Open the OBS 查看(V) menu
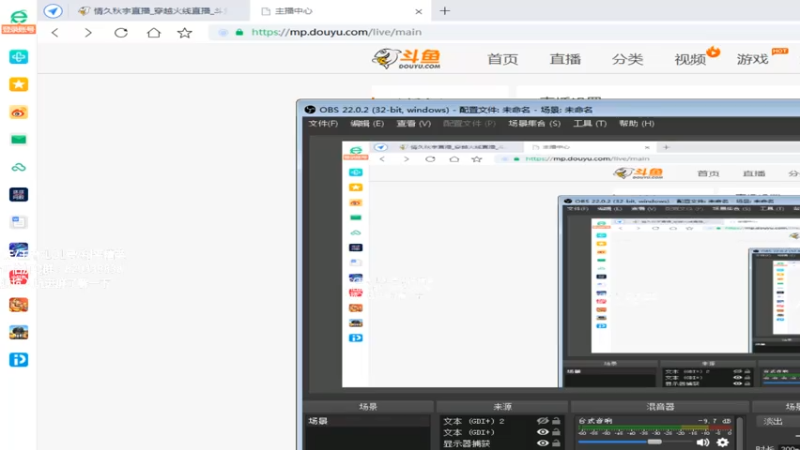Screen dimensions: 800x450 (x=414, y=123)
